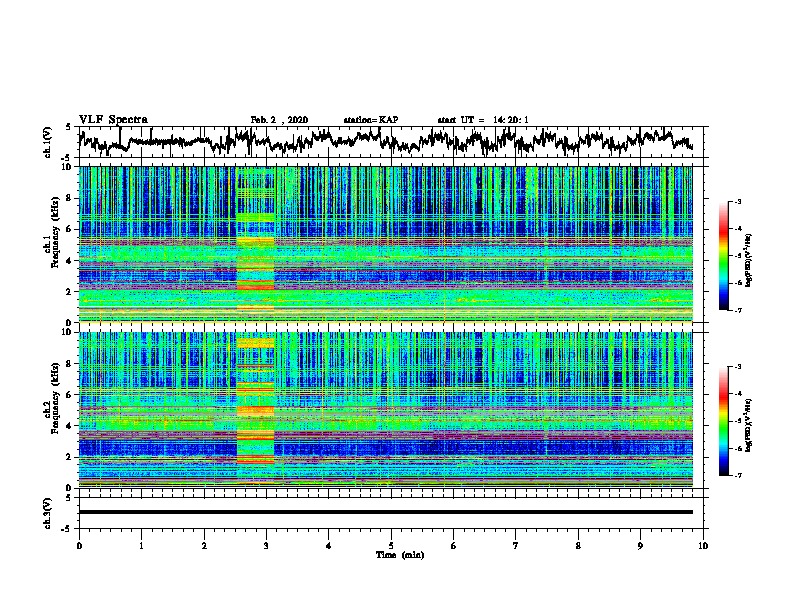The width and height of the screenshot is (792, 612).
Task: Click the ch.2 frequency tick label "8"
Action: pos(70,364)
